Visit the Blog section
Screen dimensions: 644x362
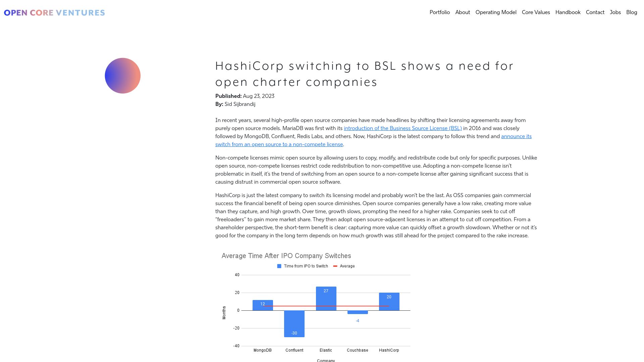tap(632, 12)
